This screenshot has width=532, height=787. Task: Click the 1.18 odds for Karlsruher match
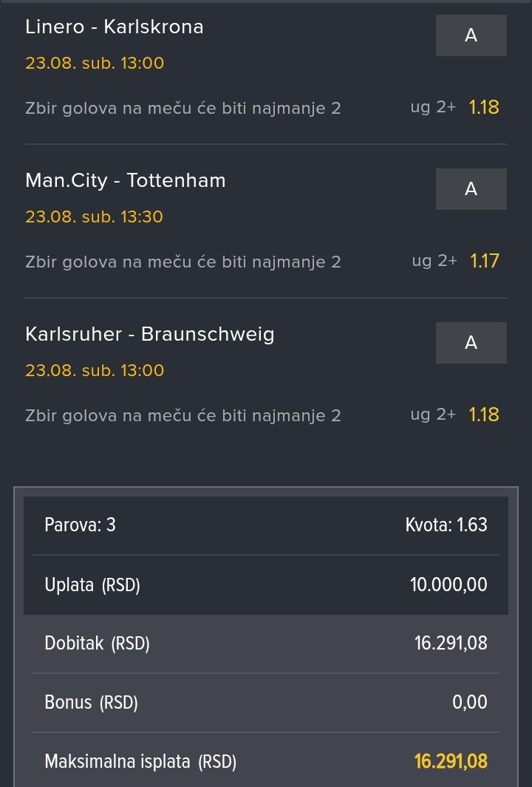click(x=484, y=414)
